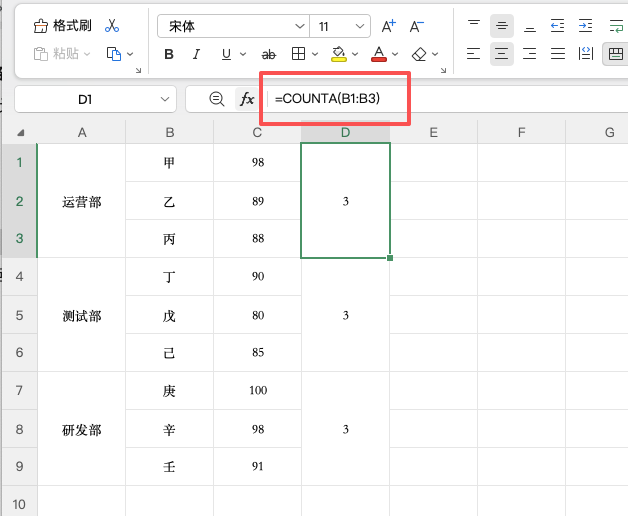Click the merged cell 测试部
The height and width of the screenshot is (516, 628).
[x=82, y=315]
